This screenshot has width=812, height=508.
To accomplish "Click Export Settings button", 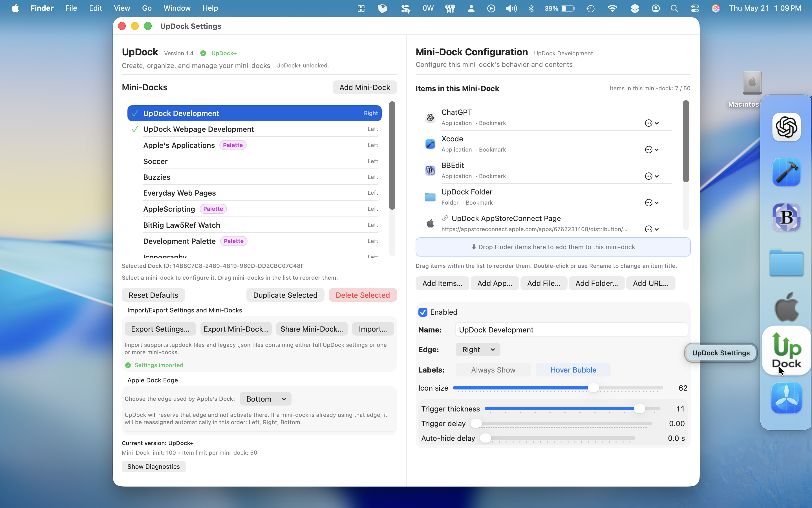I will pos(160,329).
